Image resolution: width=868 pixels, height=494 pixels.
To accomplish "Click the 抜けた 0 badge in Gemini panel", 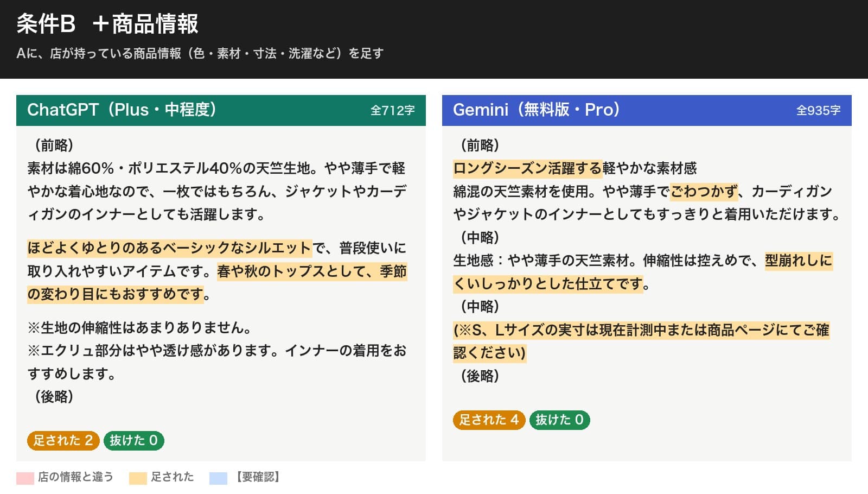I will point(559,420).
